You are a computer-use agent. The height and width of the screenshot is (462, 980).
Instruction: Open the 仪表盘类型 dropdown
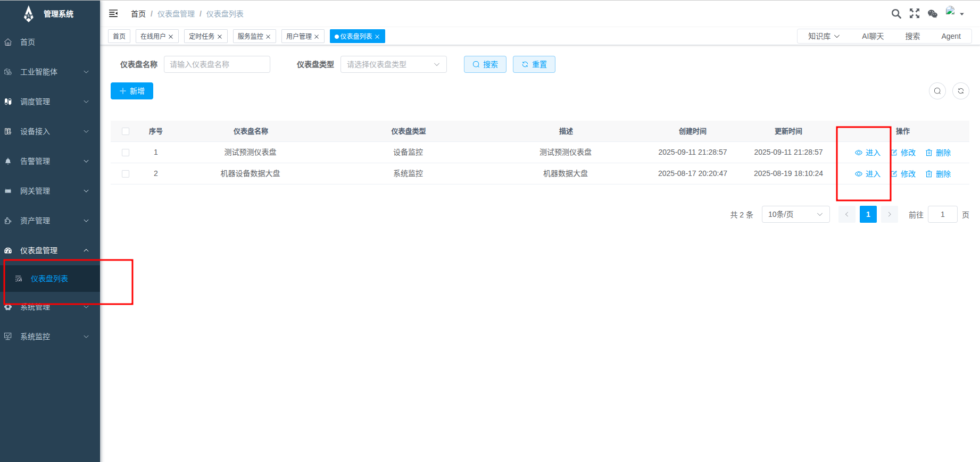point(393,64)
